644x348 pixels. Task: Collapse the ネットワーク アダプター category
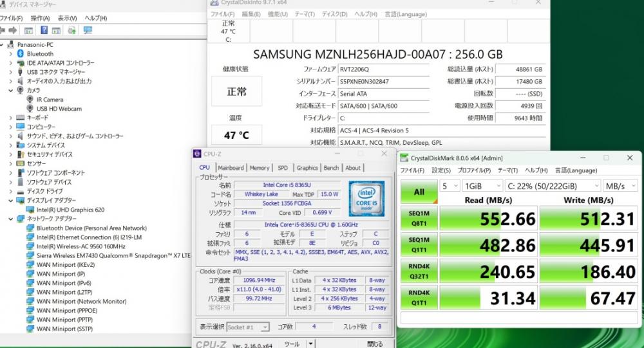[11, 219]
